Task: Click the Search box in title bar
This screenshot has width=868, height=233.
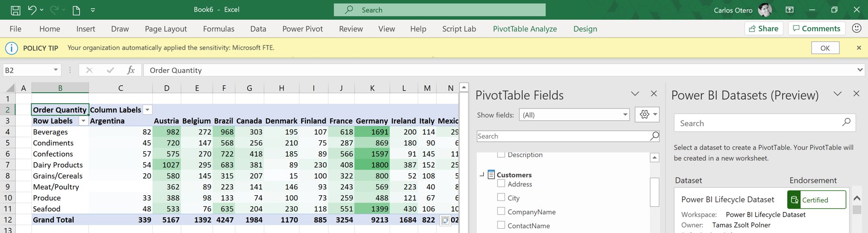Action: 439,10
